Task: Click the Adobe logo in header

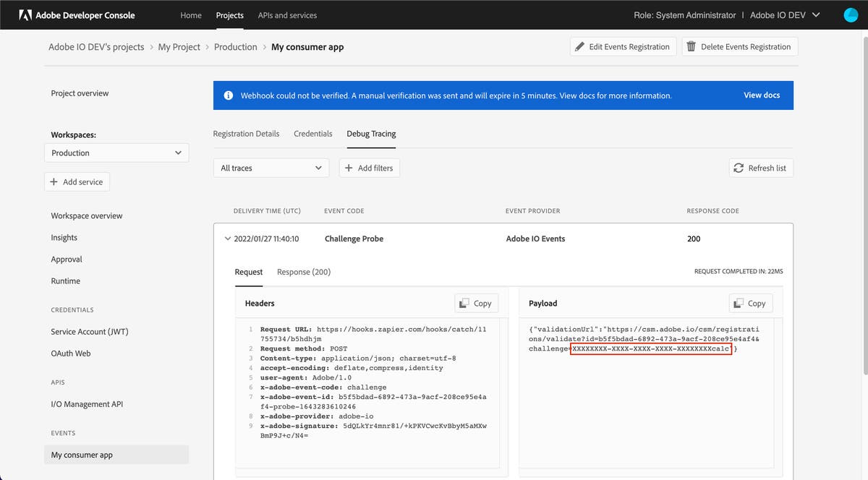Action: [x=25, y=15]
